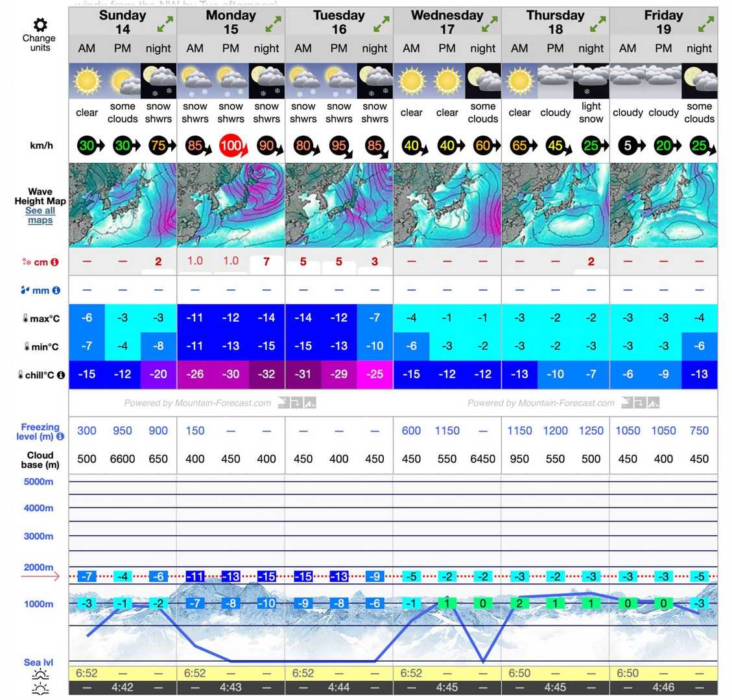The image size is (732, 700).
Task: Click the info icon beside rain mm
Action: 56,291
